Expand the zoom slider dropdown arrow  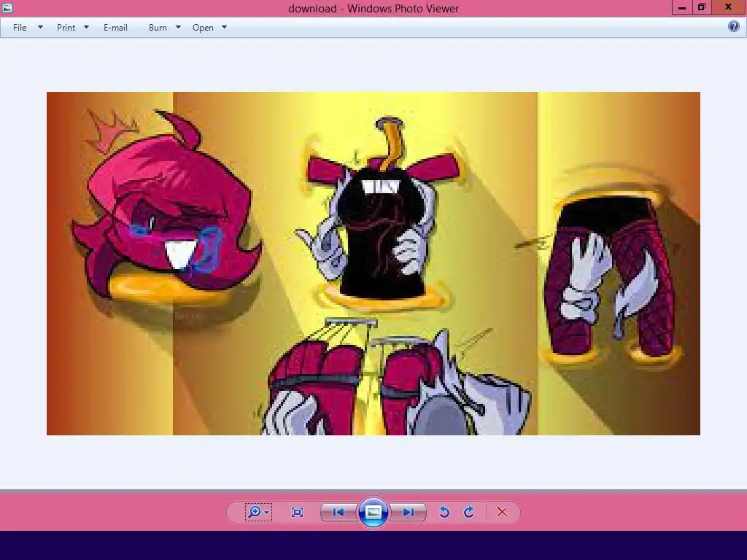pyautogui.click(x=267, y=513)
